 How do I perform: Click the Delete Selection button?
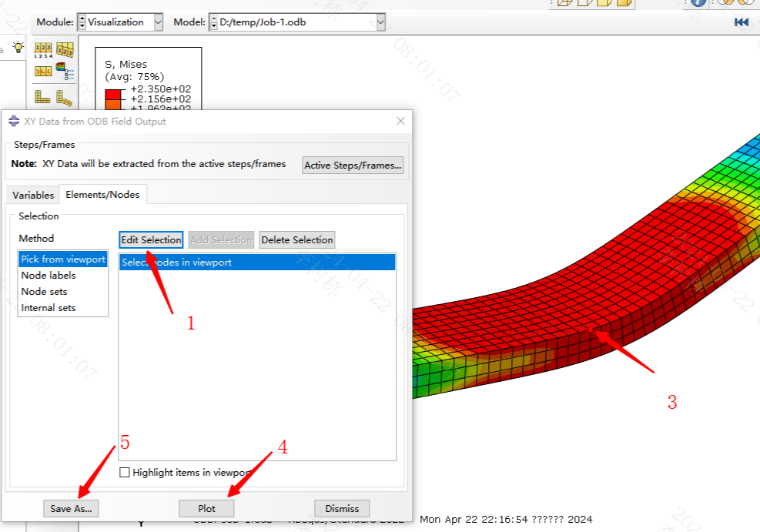pyautogui.click(x=297, y=240)
